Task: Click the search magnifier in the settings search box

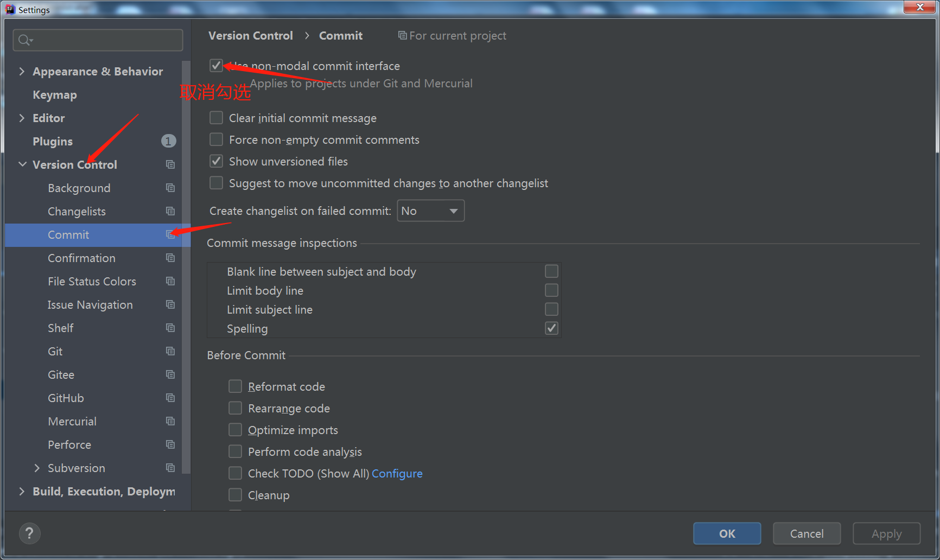Action: 24,40
